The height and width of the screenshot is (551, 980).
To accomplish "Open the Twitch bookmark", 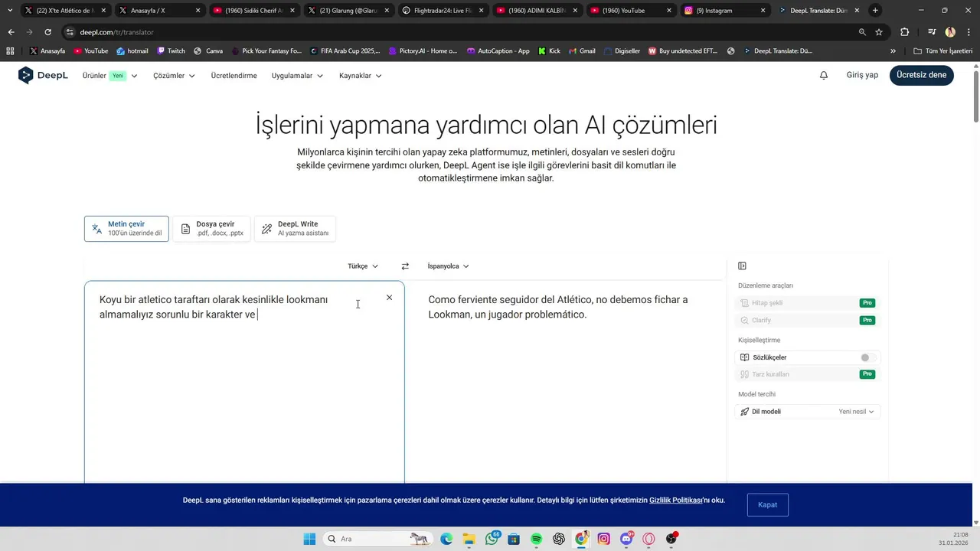I will point(171,51).
